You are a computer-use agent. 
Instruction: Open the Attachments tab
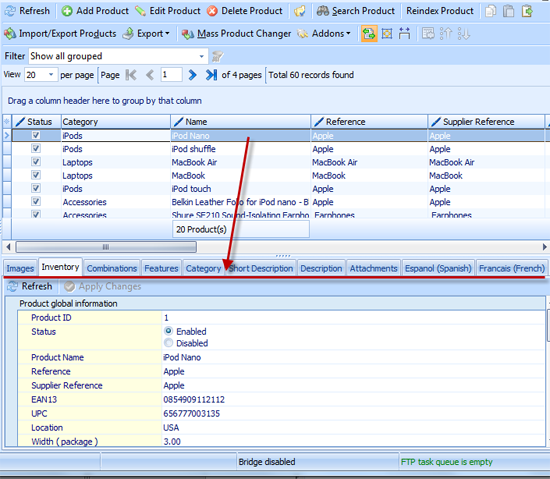[374, 268]
